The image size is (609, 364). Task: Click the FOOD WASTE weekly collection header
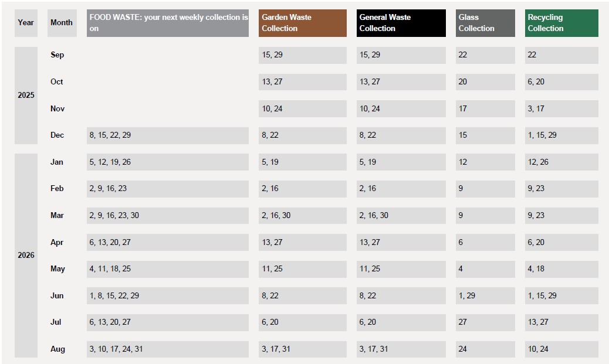167,23
